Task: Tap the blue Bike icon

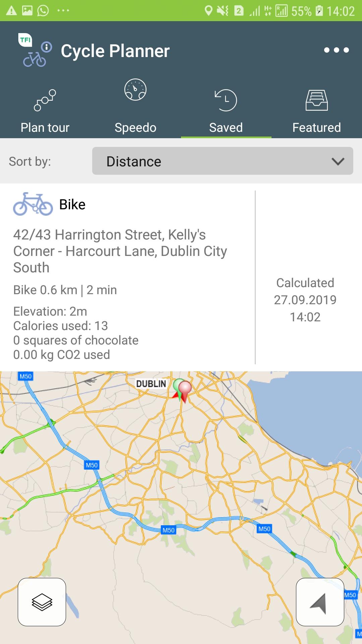Action: [x=33, y=204]
